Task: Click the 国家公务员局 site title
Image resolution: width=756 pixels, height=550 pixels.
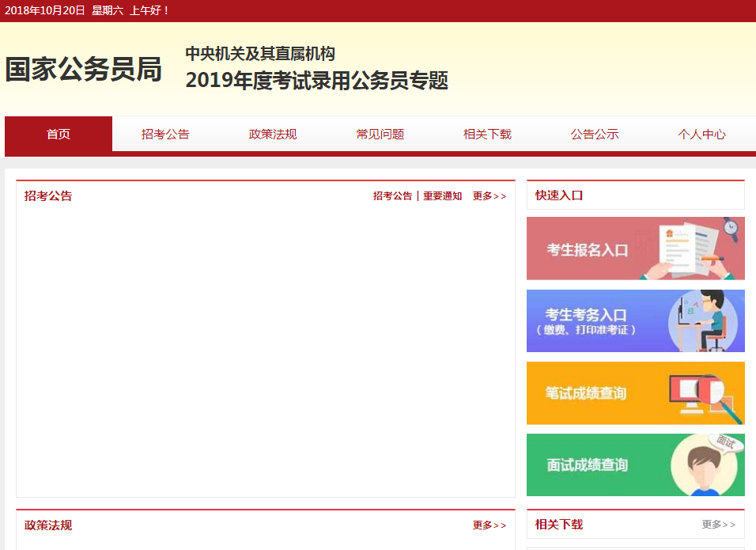Action: tap(83, 70)
